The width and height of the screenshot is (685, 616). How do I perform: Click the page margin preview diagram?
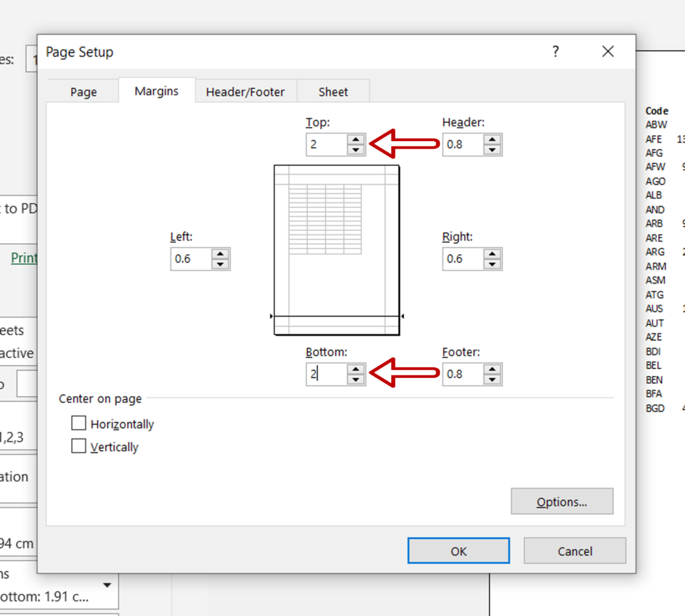pos(337,250)
